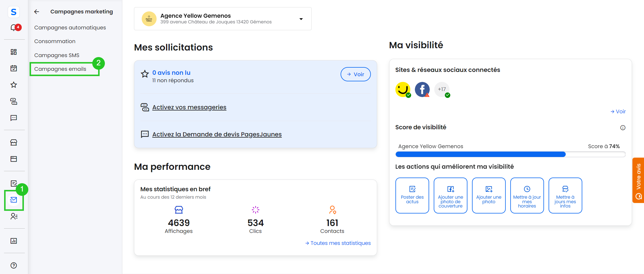This screenshot has width=644, height=274.
Task: Open the quote request speech bubble sidebar icon
Action: (x=14, y=118)
